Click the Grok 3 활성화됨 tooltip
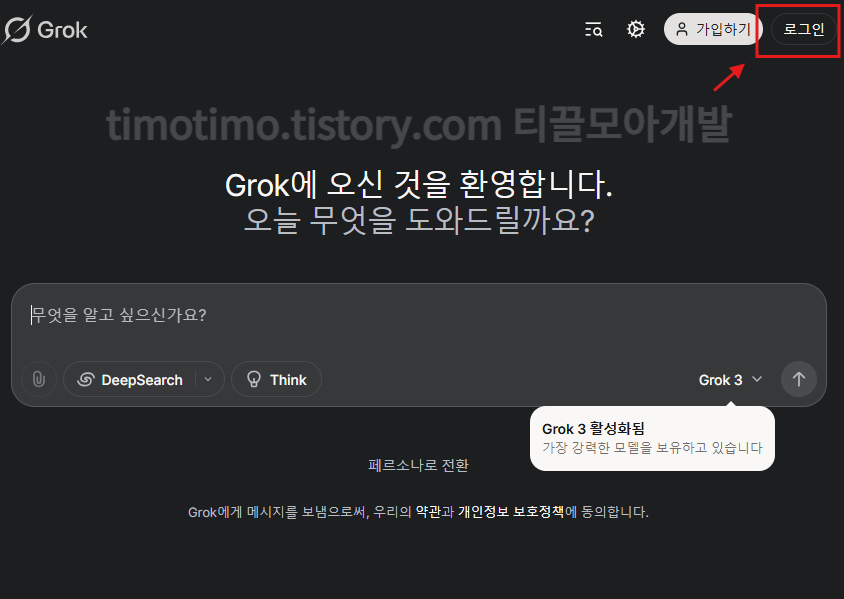Screen dimensions: 844x599 pos(652,439)
